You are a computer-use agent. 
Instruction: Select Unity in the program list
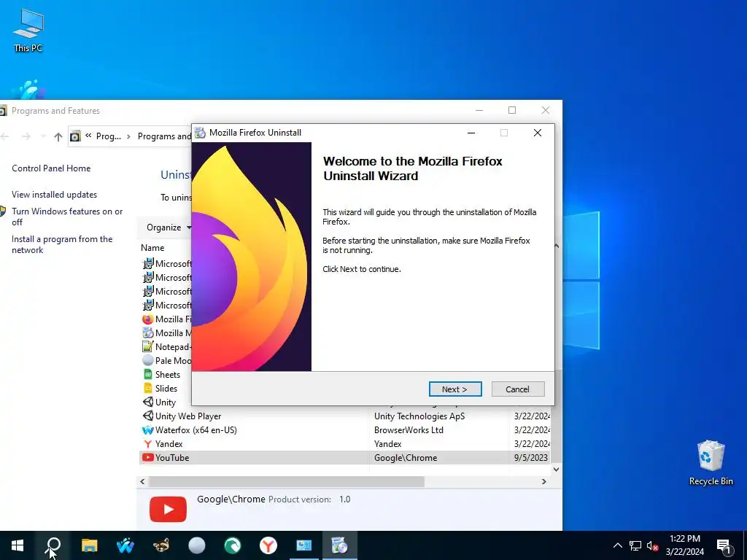[160, 402]
